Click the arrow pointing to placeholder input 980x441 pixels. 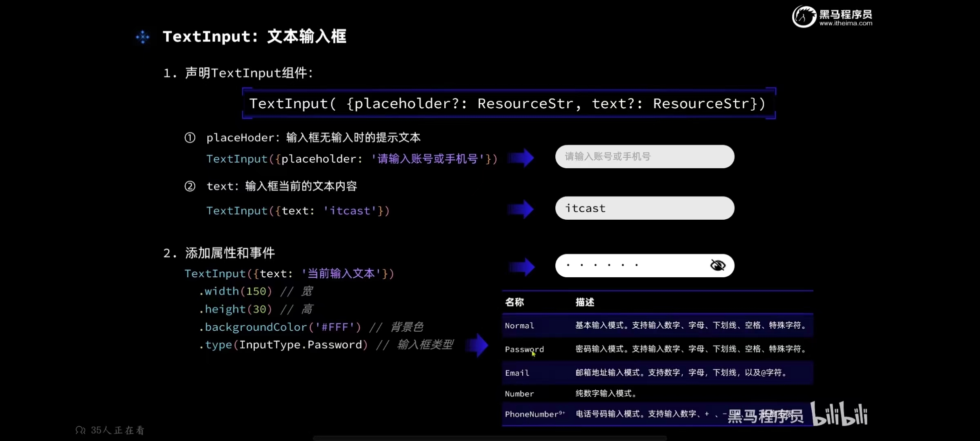(x=521, y=158)
